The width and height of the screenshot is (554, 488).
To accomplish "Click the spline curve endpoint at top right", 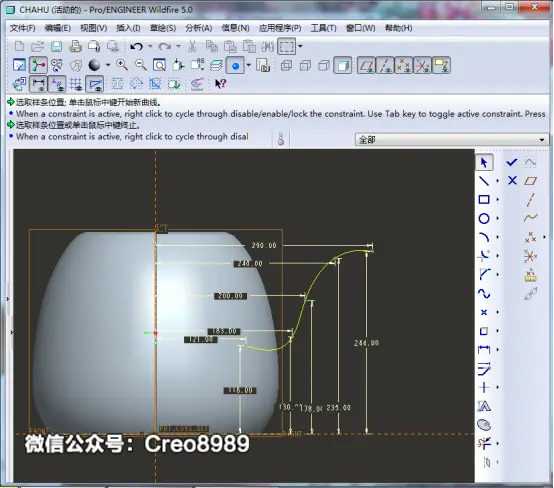I will pos(372,251).
